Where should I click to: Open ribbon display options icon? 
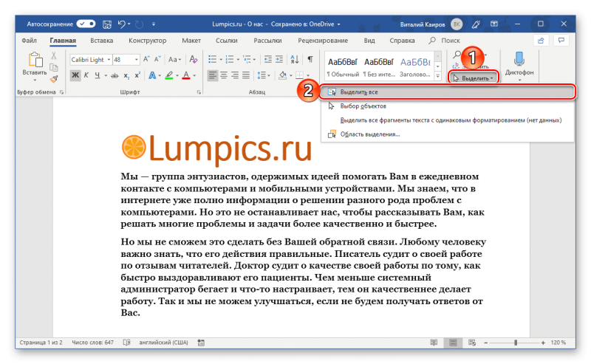pos(493,24)
